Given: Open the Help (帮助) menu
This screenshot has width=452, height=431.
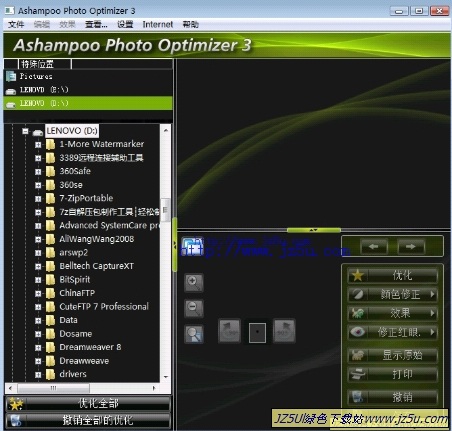Looking at the screenshot, I should 191,24.
